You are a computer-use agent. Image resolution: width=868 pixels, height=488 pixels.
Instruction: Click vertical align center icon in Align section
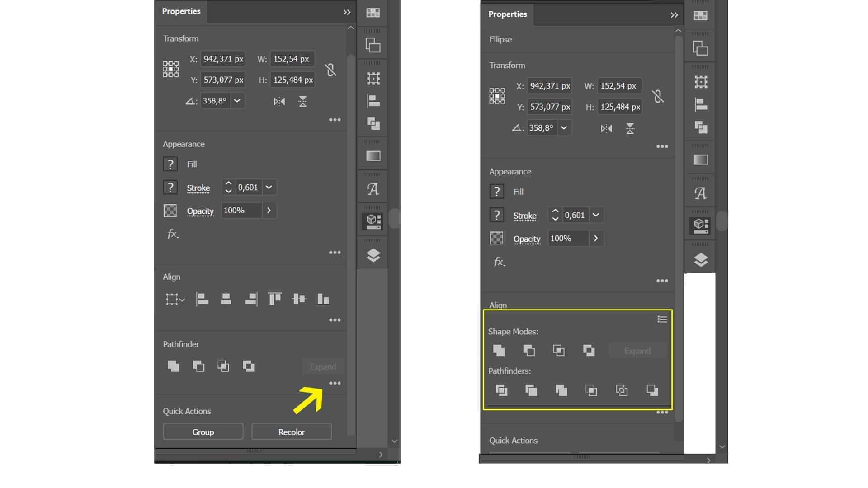299,299
